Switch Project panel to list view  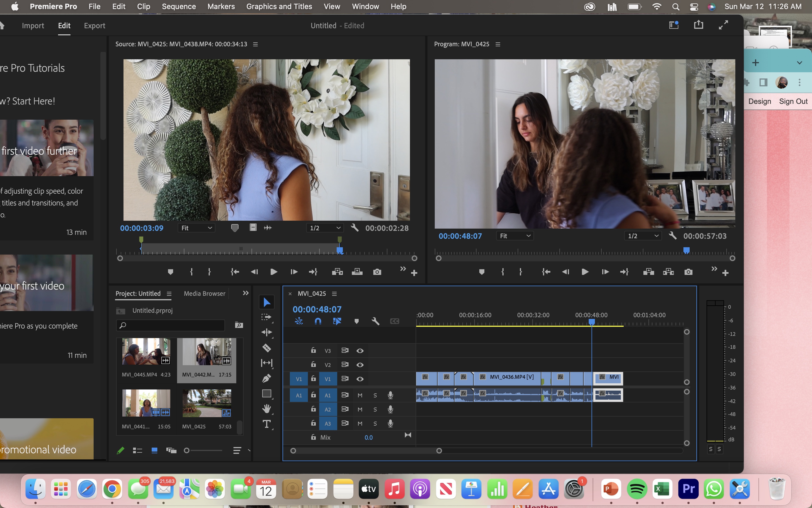138,450
